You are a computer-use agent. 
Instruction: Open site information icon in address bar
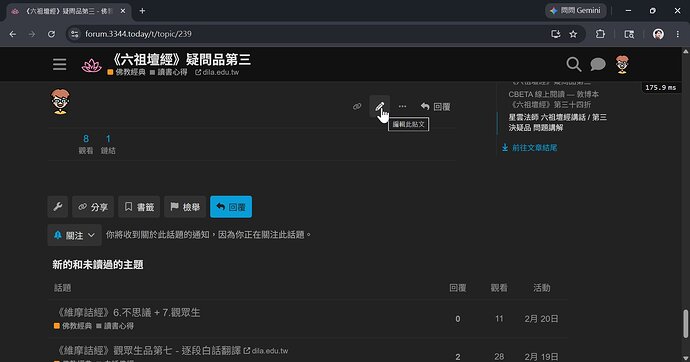click(x=75, y=34)
